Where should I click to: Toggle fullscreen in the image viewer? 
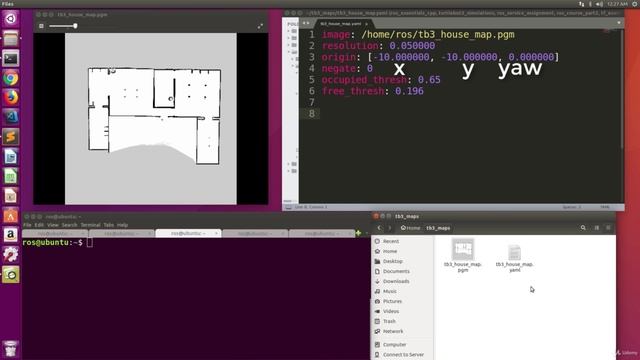[x=260, y=26]
